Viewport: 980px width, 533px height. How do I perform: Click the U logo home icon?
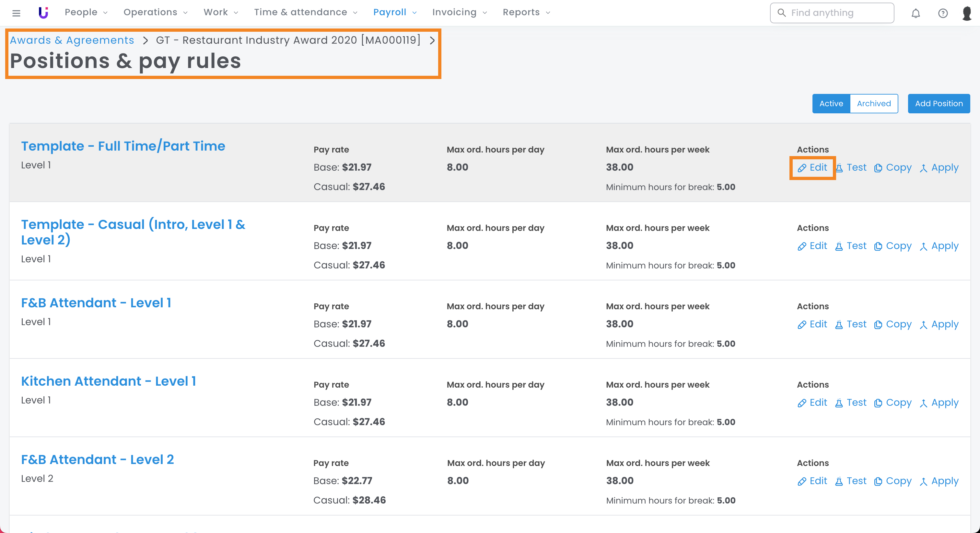43,13
